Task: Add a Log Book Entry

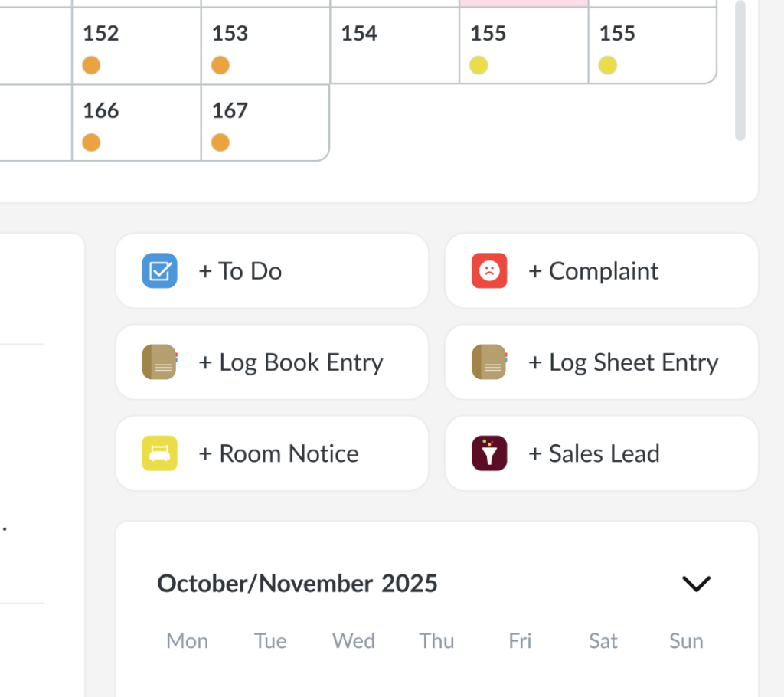Action: tap(272, 362)
